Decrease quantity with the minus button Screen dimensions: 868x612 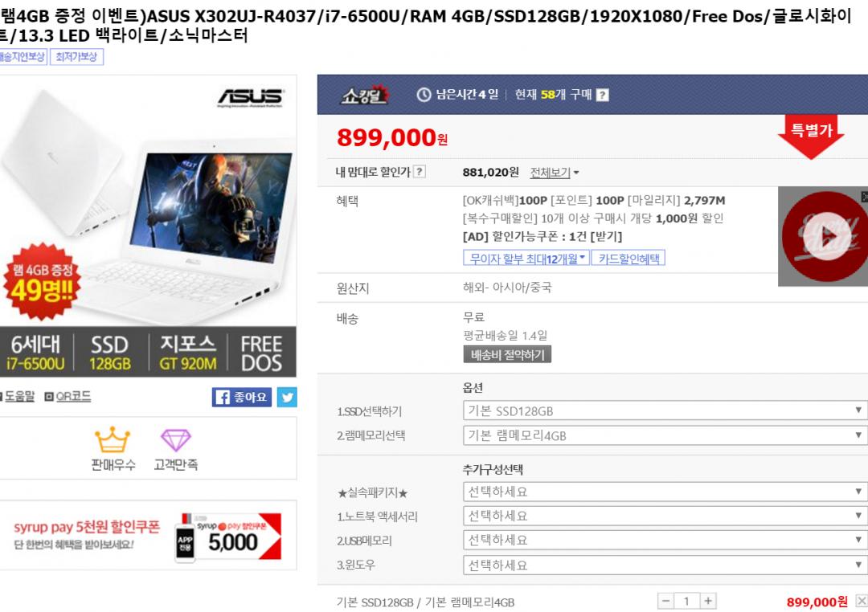pyautogui.click(x=665, y=601)
